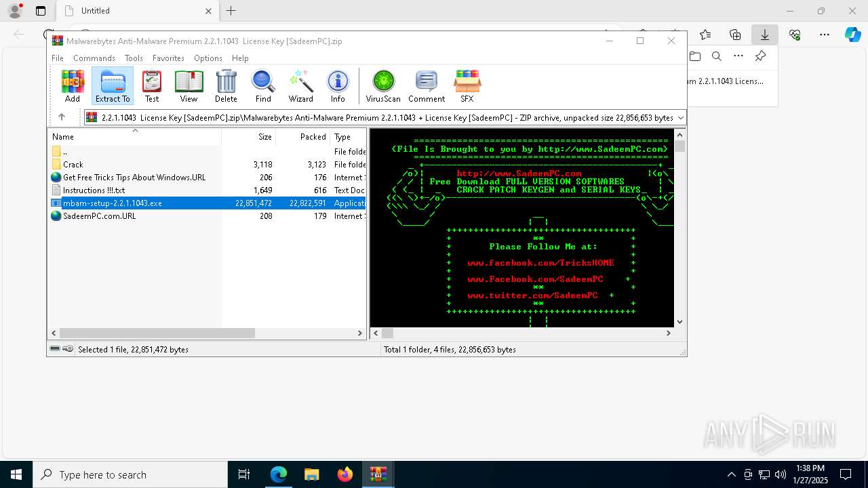Click file list scroll right arrow
Viewport: 868px width, 488px height.
click(x=360, y=333)
